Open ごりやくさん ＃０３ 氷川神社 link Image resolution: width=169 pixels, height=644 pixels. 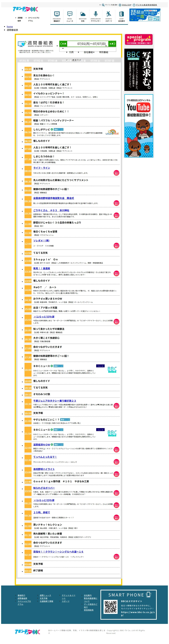[x=51, y=211]
